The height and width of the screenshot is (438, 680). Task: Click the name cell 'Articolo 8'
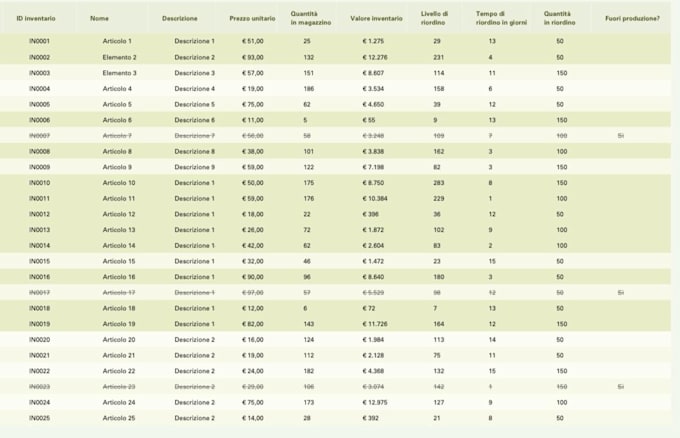tap(117, 151)
